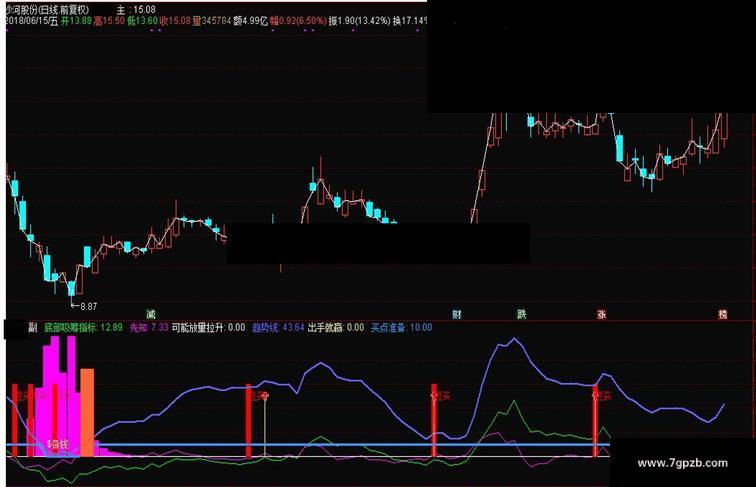Select the 趋势线 43.64 indicator label
The image size is (756, 487).
pyautogui.click(x=278, y=328)
